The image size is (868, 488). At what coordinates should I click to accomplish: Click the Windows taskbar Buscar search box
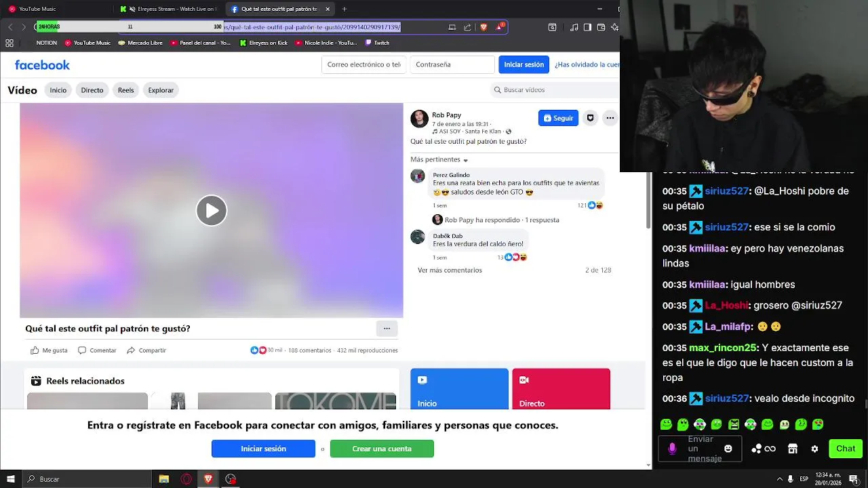[x=87, y=479]
